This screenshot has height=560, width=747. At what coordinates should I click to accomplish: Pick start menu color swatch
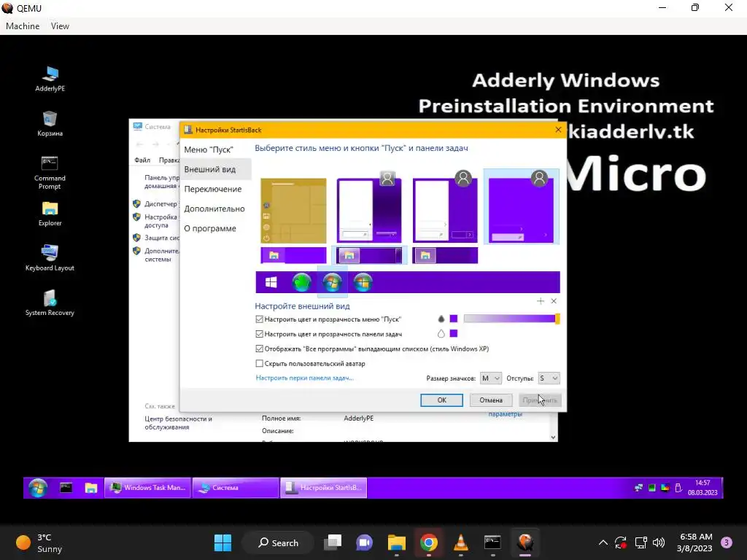pyautogui.click(x=454, y=319)
